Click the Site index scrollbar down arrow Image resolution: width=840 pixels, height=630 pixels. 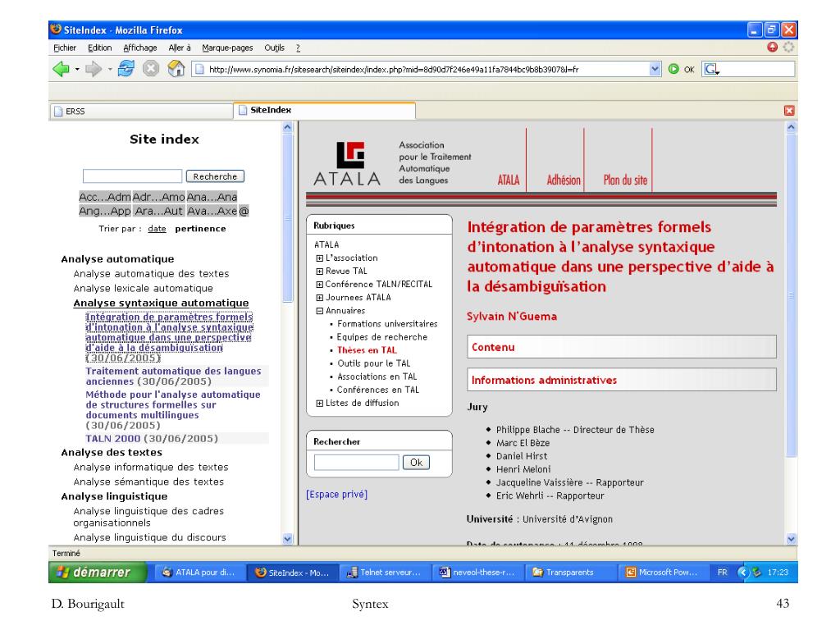pyautogui.click(x=288, y=539)
